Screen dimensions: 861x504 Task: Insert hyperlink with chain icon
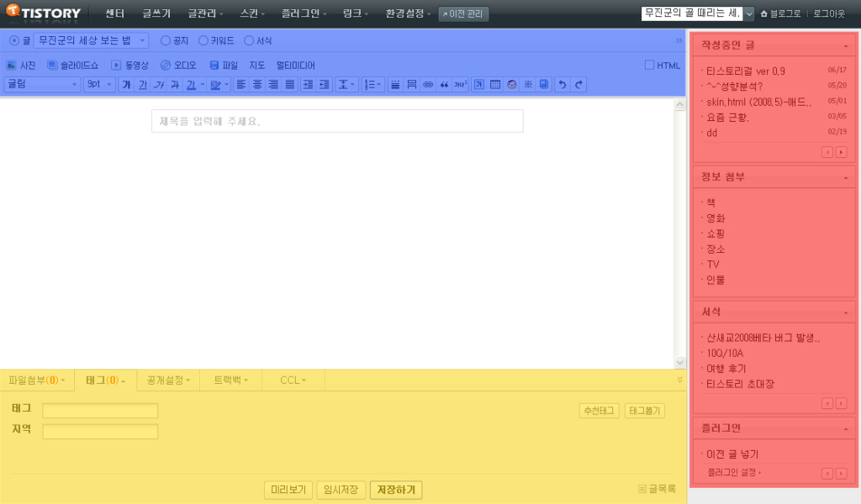coord(428,85)
